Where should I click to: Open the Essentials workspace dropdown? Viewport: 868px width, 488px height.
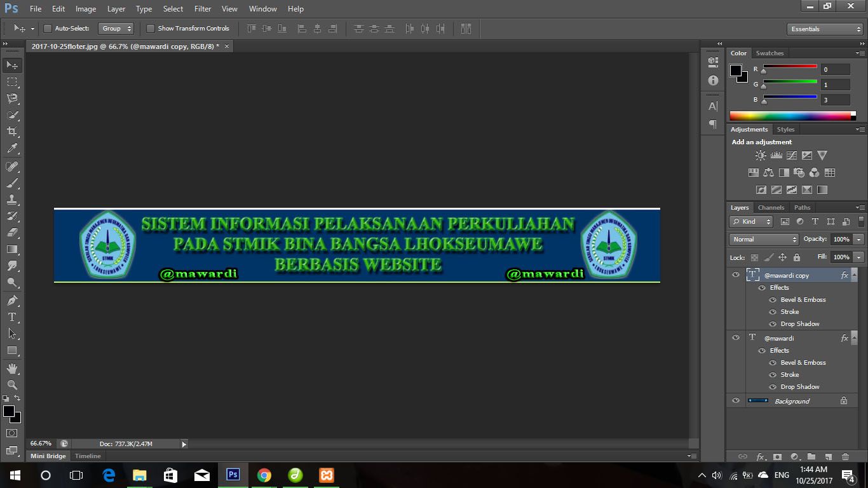[825, 29]
